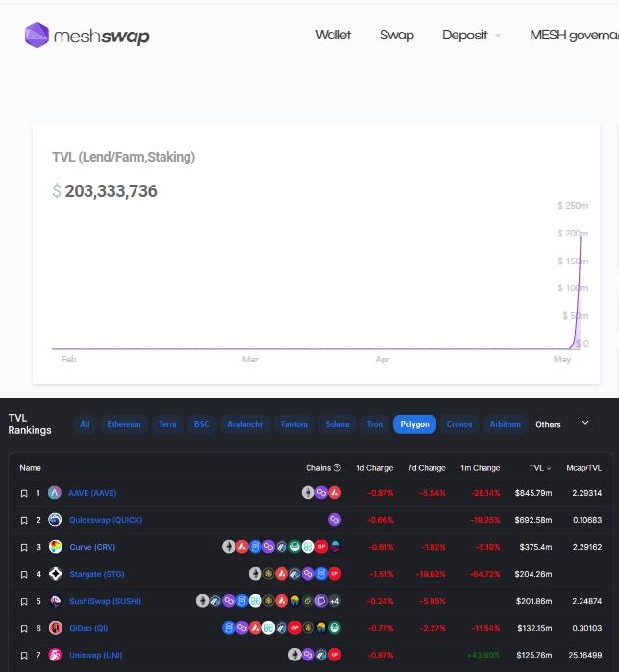Screen dimensions: 619x672
Task: Click the Curve protocol logo icon
Action: [x=55, y=547]
